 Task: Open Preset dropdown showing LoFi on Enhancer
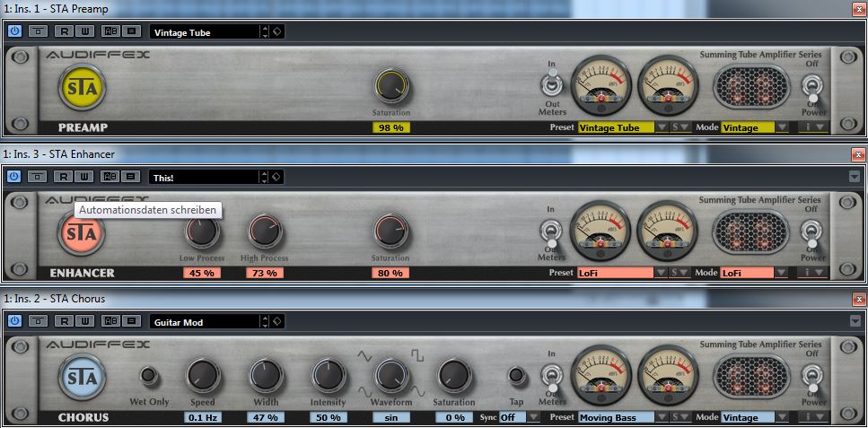coord(662,273)
